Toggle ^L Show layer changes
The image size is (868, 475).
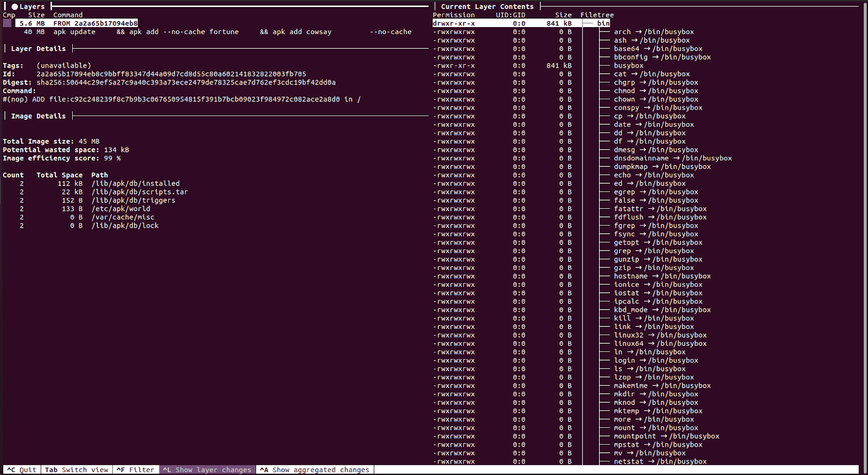click(x=207, y=470)
